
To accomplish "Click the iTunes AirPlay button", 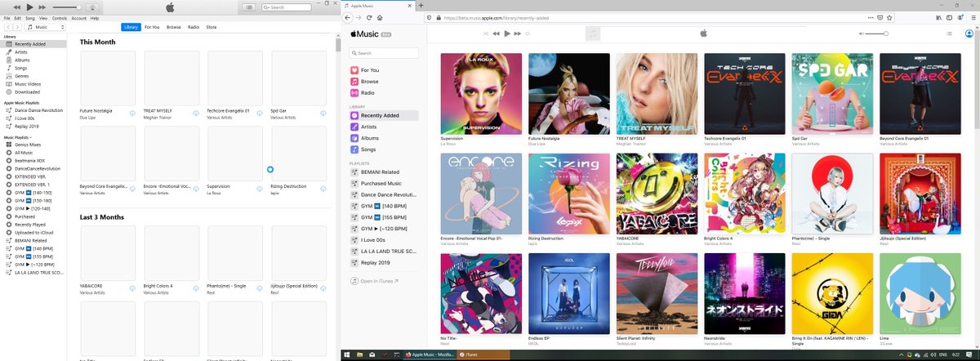I will [92, 7].
